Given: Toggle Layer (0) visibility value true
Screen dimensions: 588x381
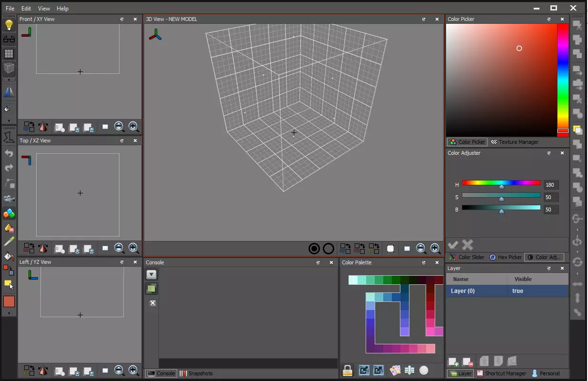Looking at the screenshot, I should pos(518,291).
